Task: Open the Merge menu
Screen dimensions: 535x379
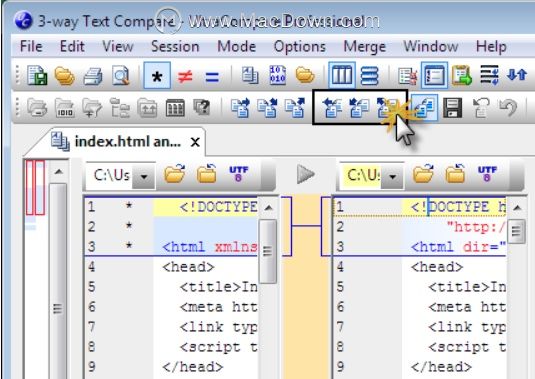Action: pyautogui.click(x=364, y=46)
